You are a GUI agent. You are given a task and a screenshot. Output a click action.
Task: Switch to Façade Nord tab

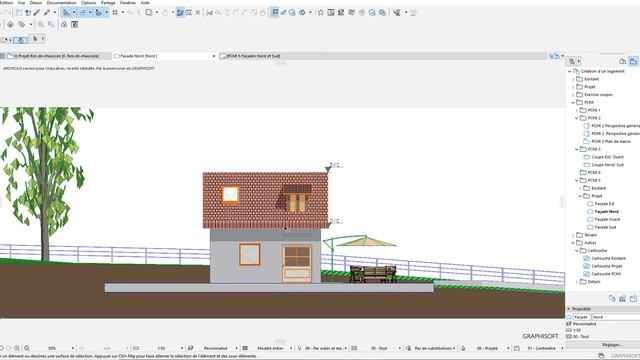pos(163,56)
